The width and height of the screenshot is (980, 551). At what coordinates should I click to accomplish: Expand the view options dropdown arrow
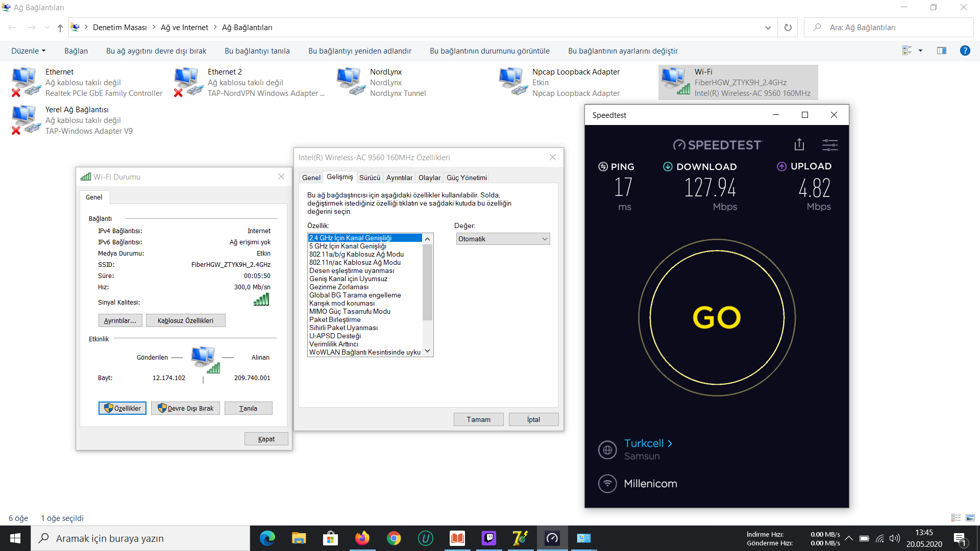[920, 51]
